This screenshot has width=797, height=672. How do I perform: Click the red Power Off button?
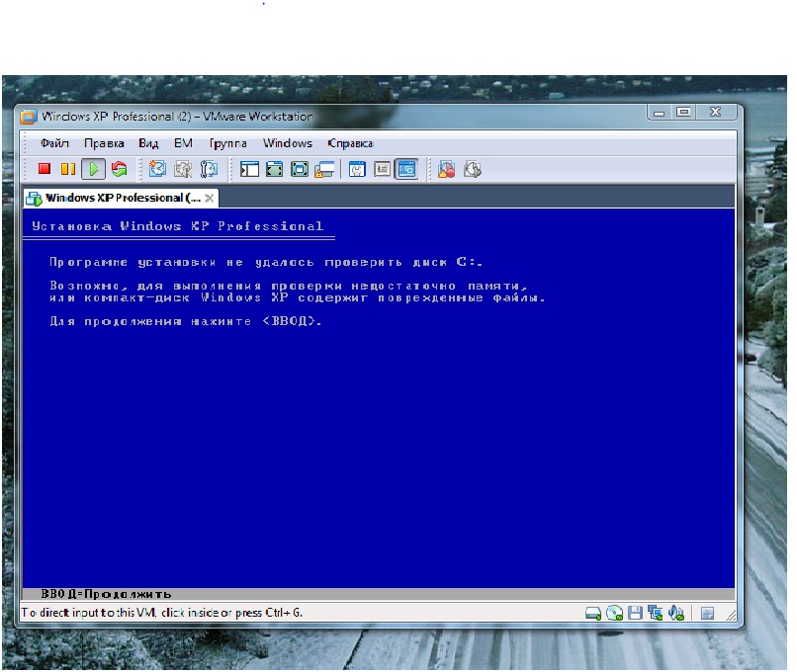tap(44, 169)
